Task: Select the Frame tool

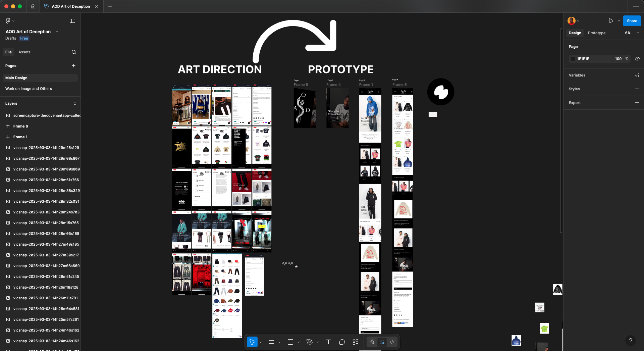Action: [271, 342]
